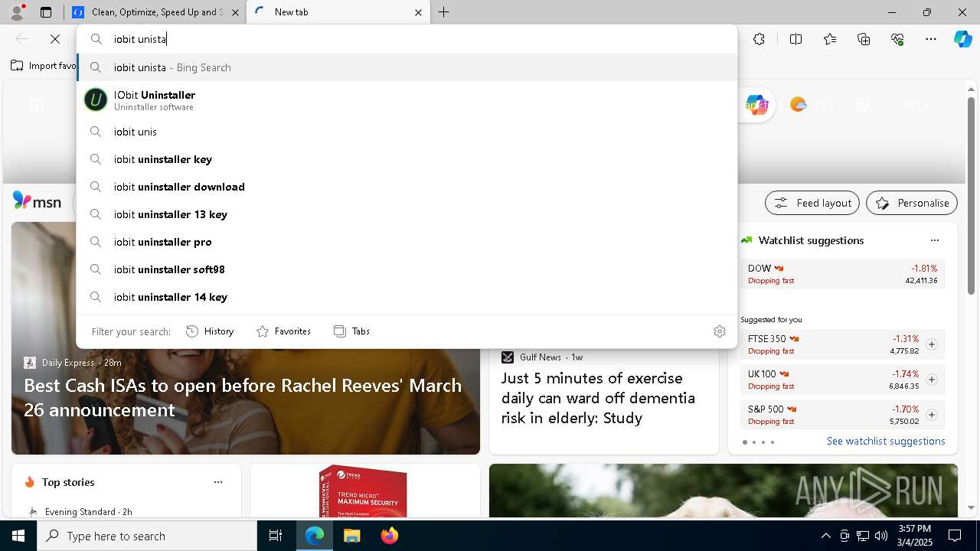Screen dimensions: 980x551
Task: Click the taskbar search box
Action: (x=147, y=536)
